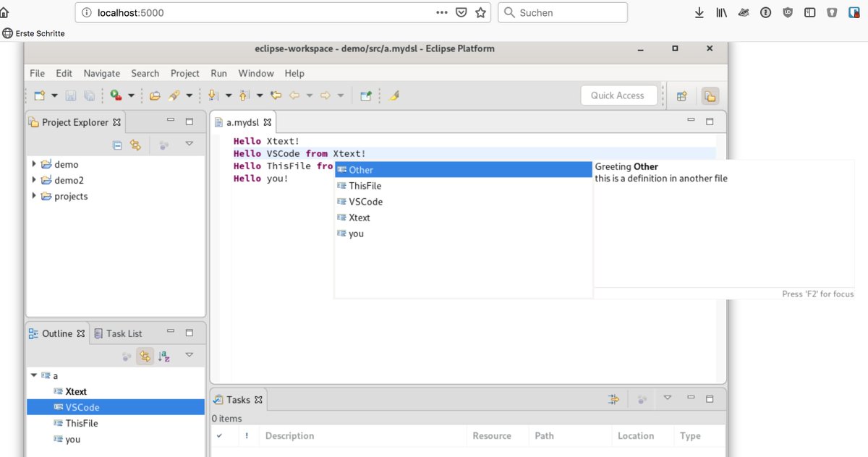The image size is (868, 457).
Task: Click the New wizard toolbar icon
Action: 39,95
